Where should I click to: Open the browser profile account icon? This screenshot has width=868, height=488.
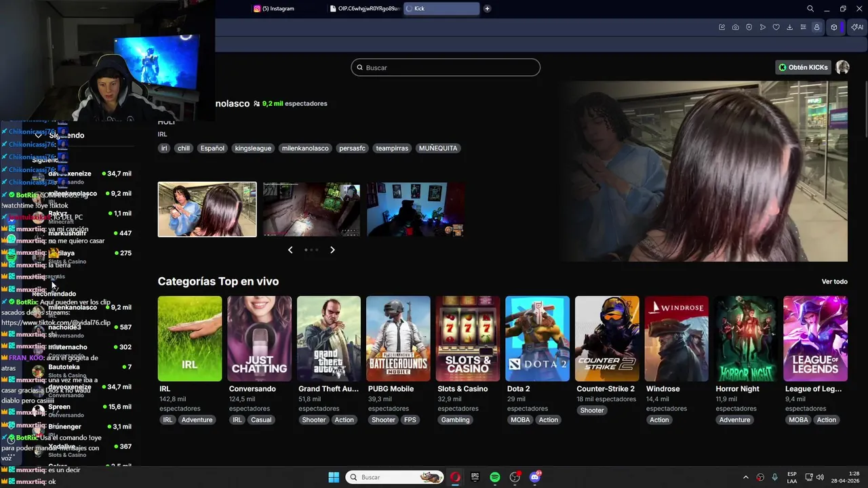click(817, 27)
